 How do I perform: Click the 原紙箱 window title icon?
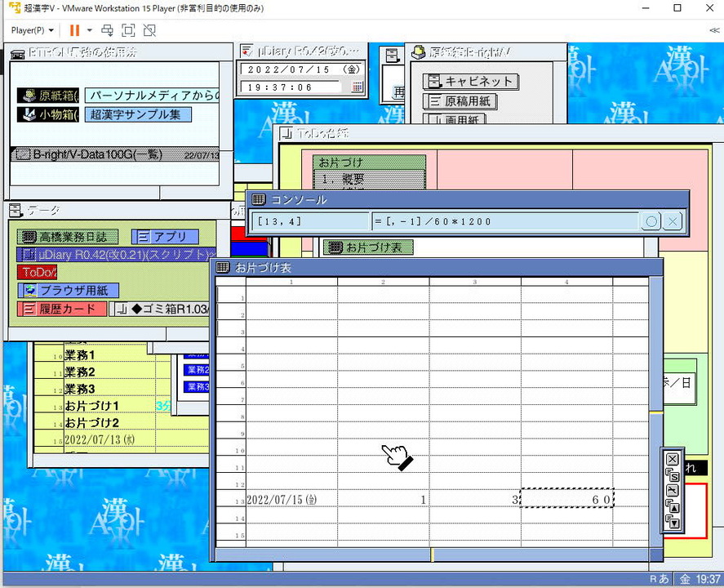click(419, 52)
